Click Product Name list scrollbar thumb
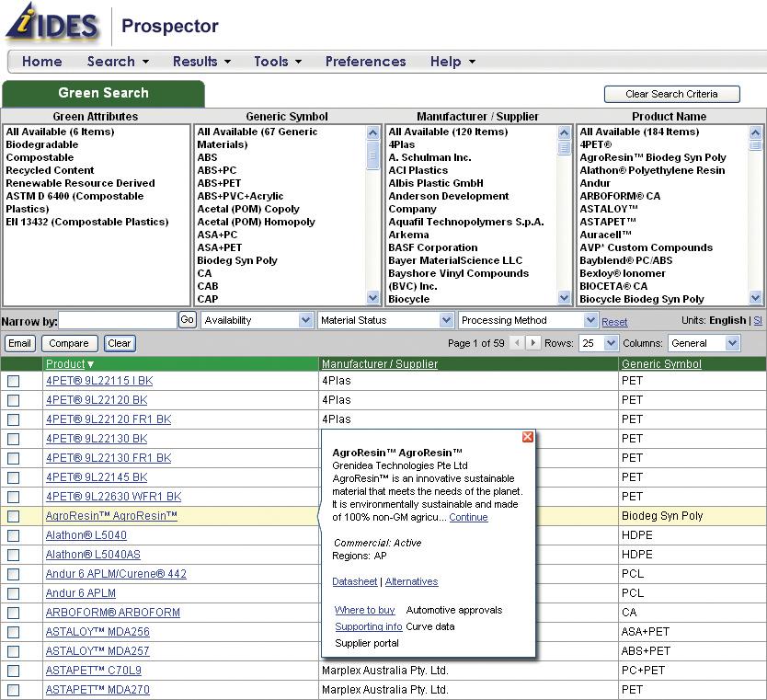Screen dimensions: 767x700 pyautogui.click(x=755, y=144)
